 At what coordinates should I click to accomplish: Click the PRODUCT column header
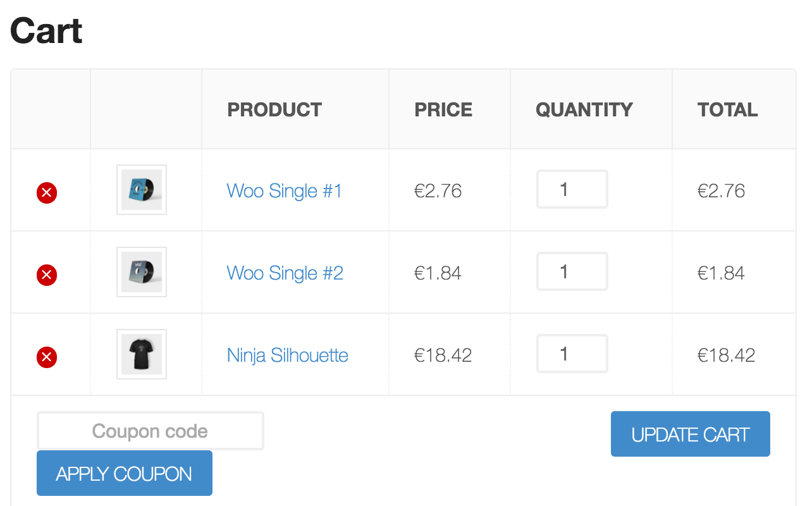click(274, 109)
